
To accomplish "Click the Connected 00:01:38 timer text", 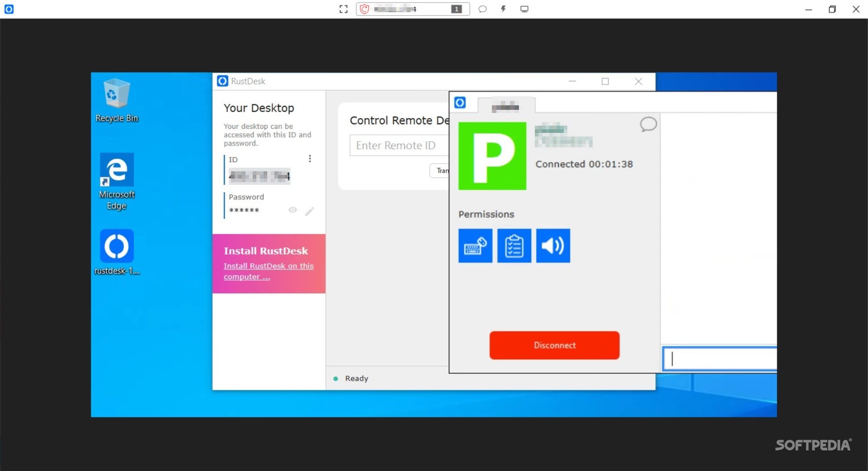I will (584, 164).
